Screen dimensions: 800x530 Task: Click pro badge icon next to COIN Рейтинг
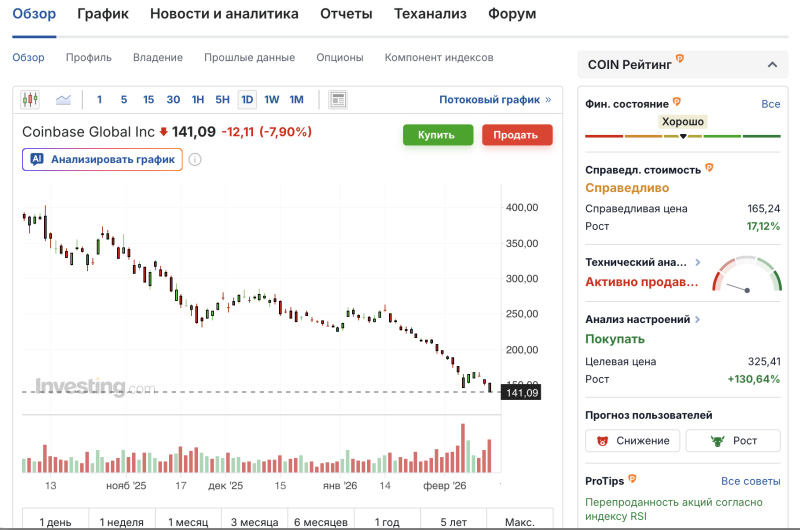[680, 59]
